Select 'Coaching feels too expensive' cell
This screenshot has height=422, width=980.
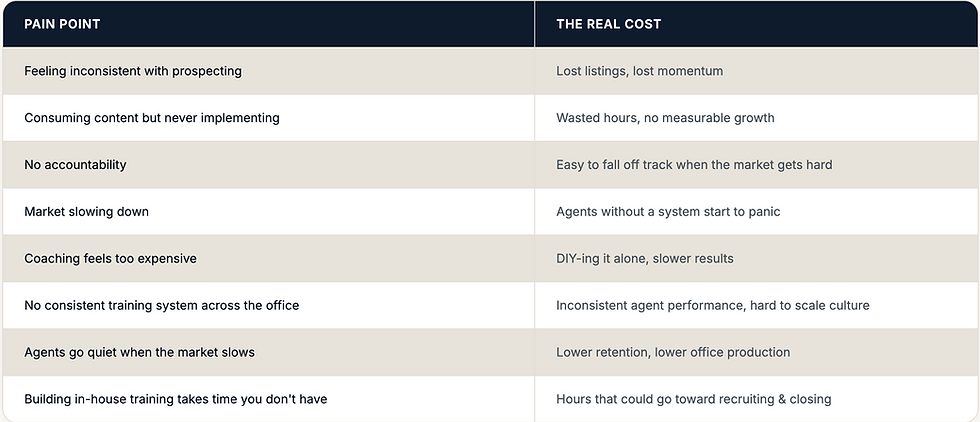pyautogui.click(x=268, y=258)
